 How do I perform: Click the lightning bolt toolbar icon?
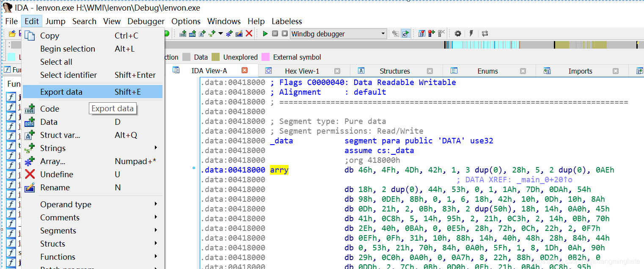point(471,33)
